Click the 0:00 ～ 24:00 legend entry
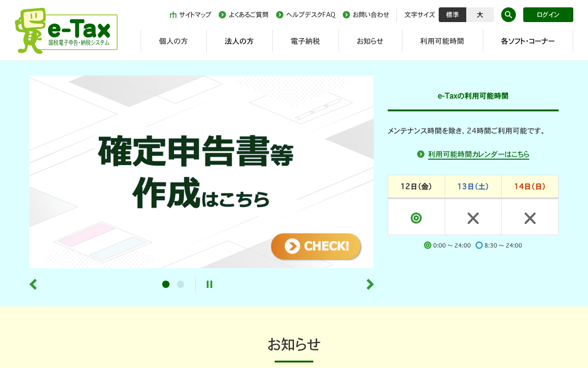 point(447,245)
